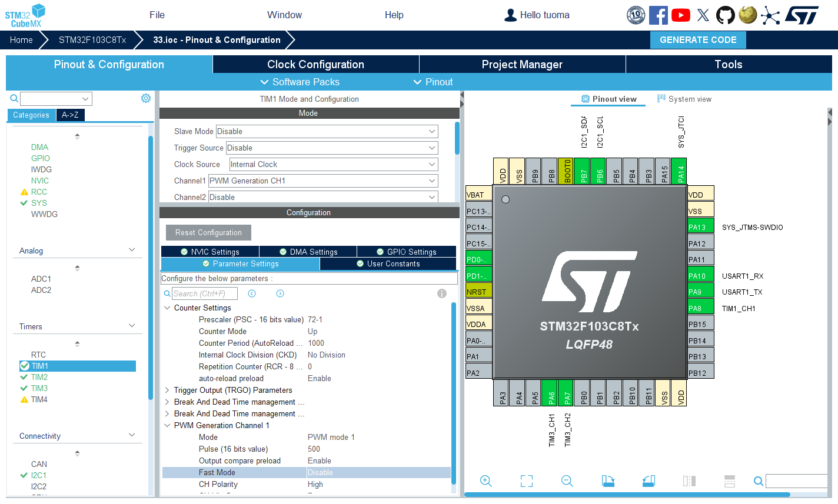Open the GPIO Settings tab
Viewport: 838px width, 504px height.
(407, 252)
